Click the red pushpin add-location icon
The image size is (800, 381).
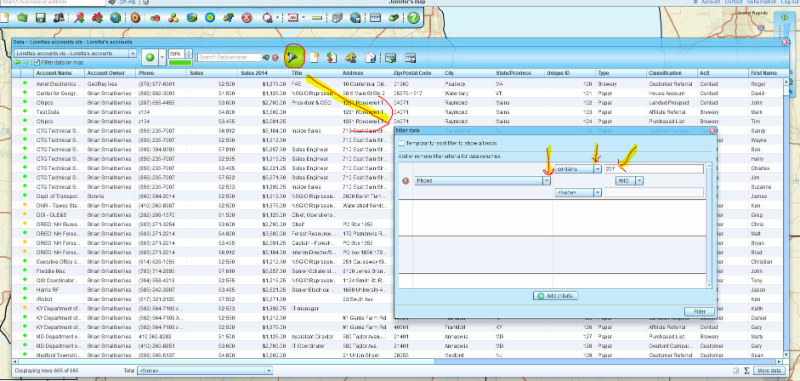(x=79, y=18)
